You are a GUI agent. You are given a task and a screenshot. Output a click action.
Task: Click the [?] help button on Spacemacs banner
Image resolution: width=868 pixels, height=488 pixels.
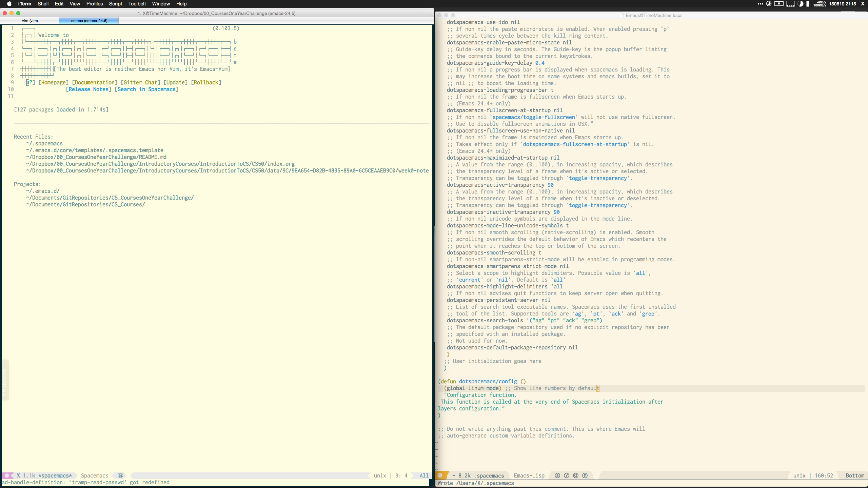[x=31, y=82]
